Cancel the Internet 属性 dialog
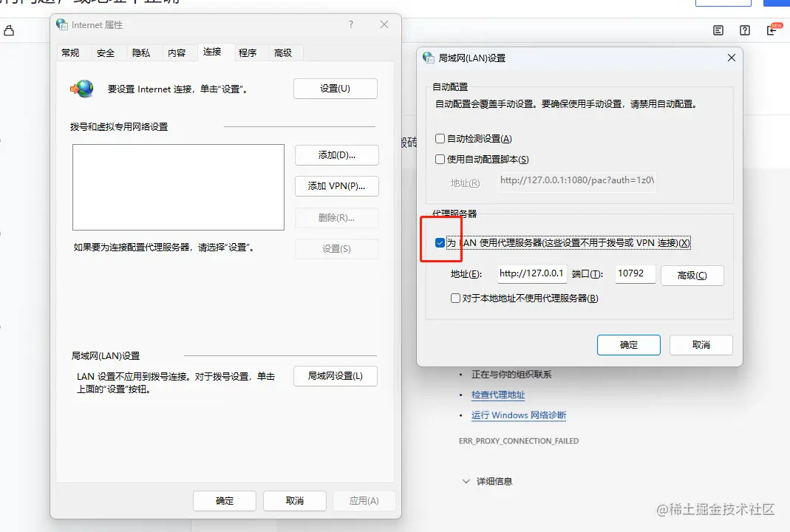The image size is (790, 532). pos(295,501)
